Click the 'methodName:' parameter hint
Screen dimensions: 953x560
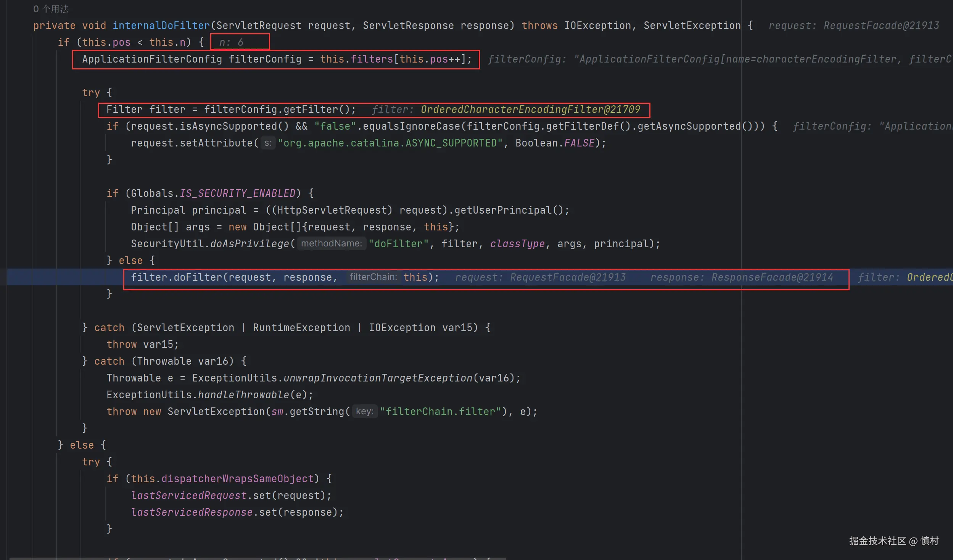331,243
